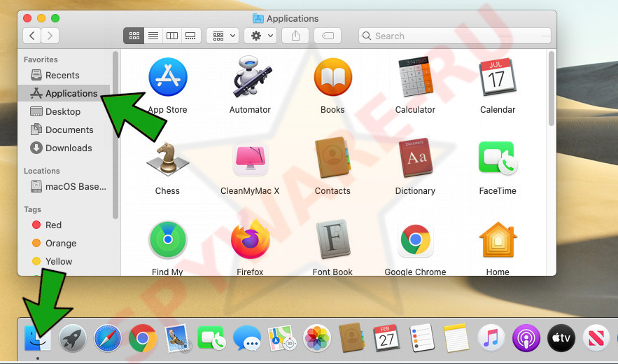Click the Share toolbar button

tap(295, 36)
